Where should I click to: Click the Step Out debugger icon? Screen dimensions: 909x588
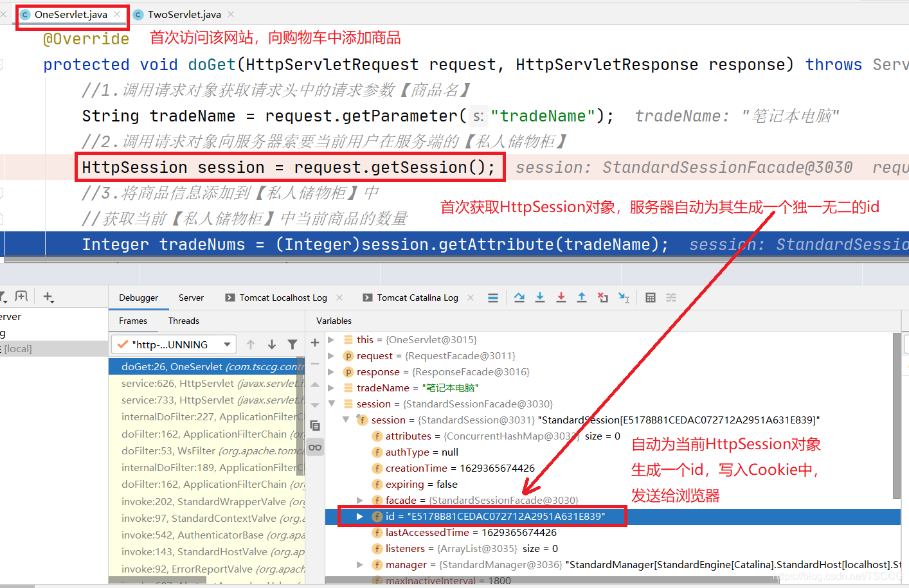[582, 298]
